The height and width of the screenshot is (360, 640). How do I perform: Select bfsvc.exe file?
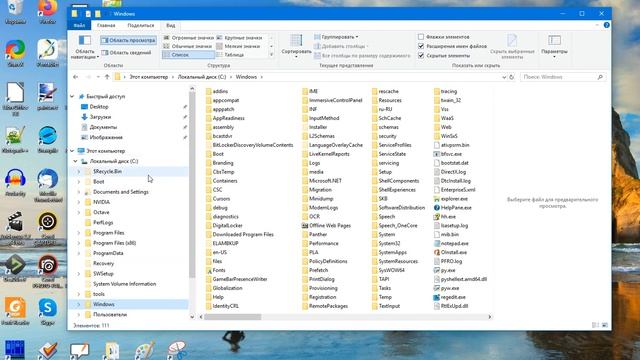coord(448,154)
